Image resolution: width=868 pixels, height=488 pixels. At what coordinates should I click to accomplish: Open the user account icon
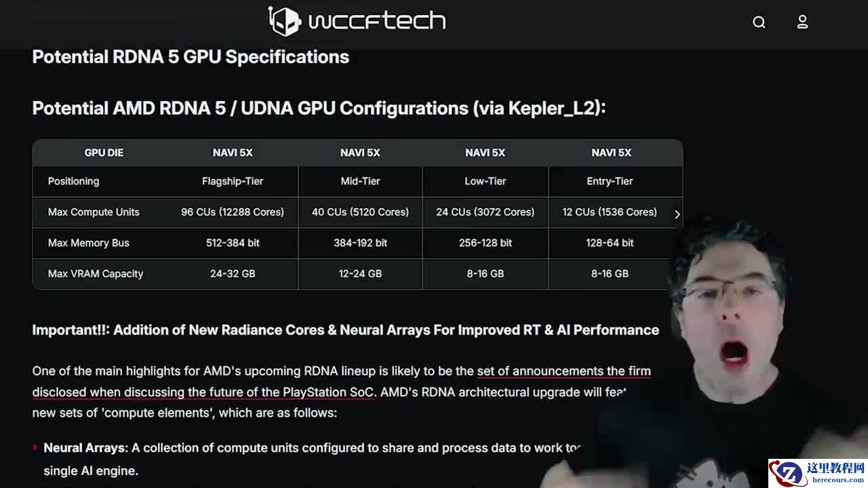pyautogui.click(x=802, y=22)
